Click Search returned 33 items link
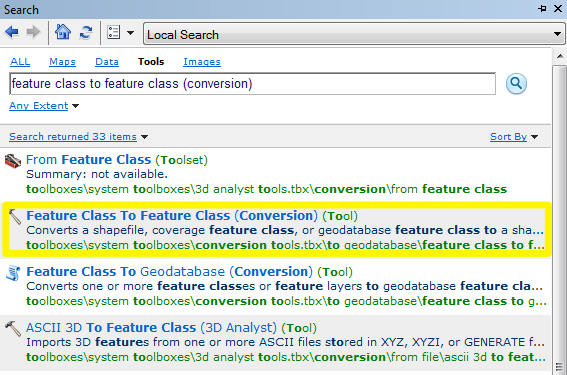Viewport: 567px width, 375px height. coord(73,137)
